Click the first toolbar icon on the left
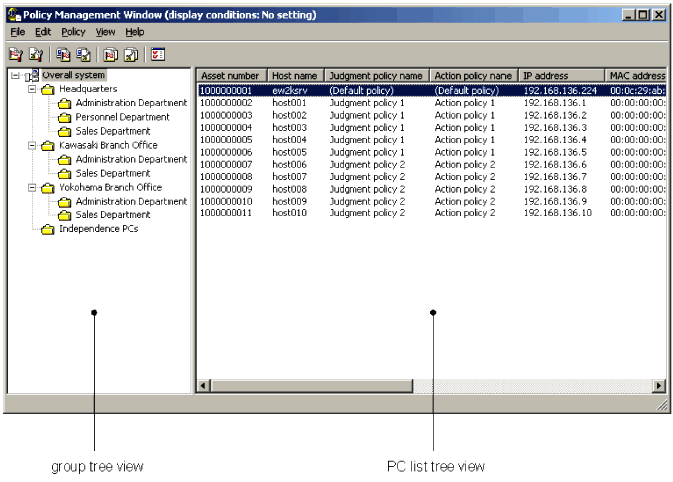The height and width of the screenshot is (482, 673). [x=16, y=54]
